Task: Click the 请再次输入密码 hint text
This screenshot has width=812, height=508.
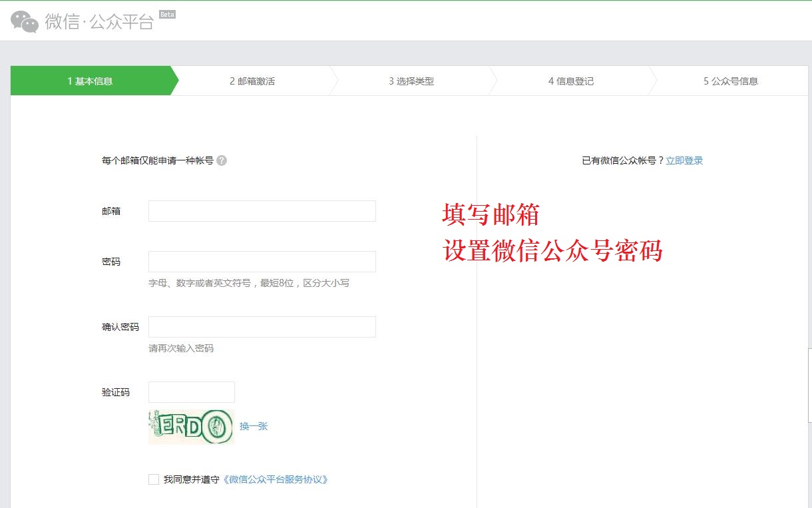Action: [181, 348]
